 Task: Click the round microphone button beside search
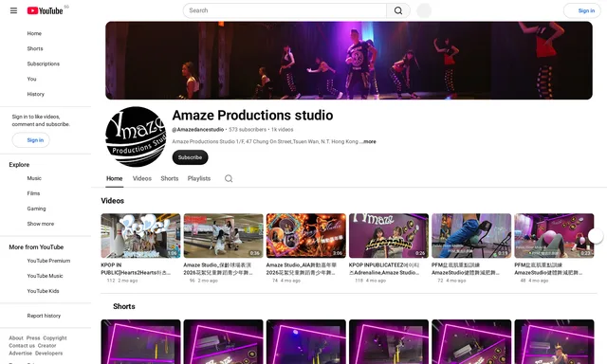coord(424,10)
